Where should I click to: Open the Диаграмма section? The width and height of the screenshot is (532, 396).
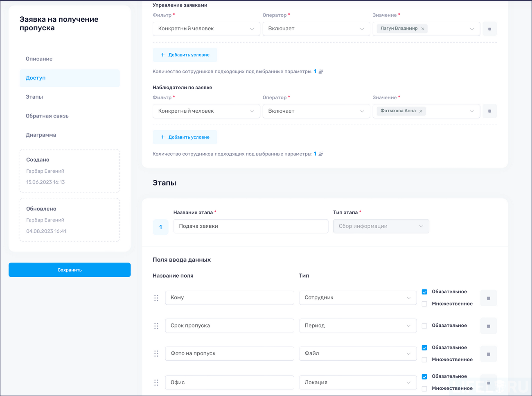click(x=41, y=135)
